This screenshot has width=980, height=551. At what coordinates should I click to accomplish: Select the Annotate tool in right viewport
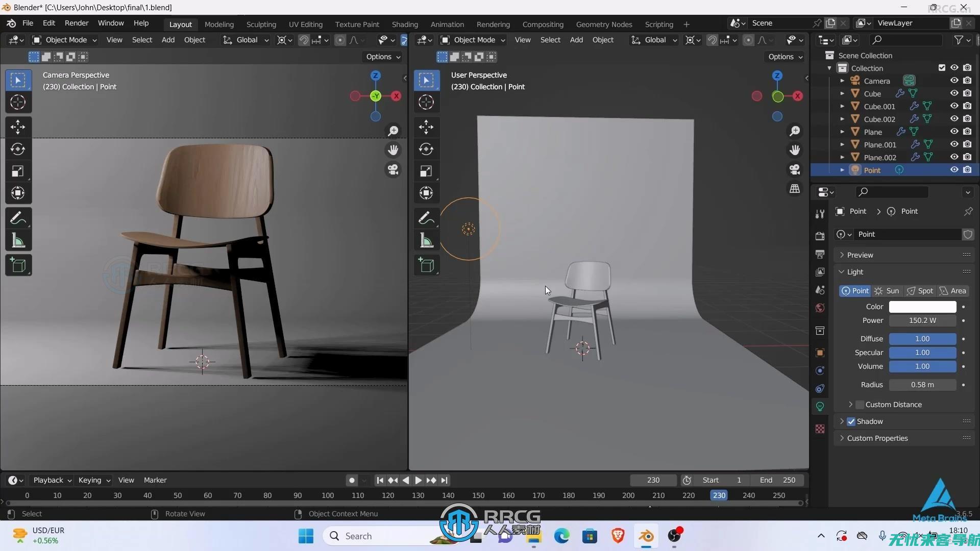pos(426,218)
